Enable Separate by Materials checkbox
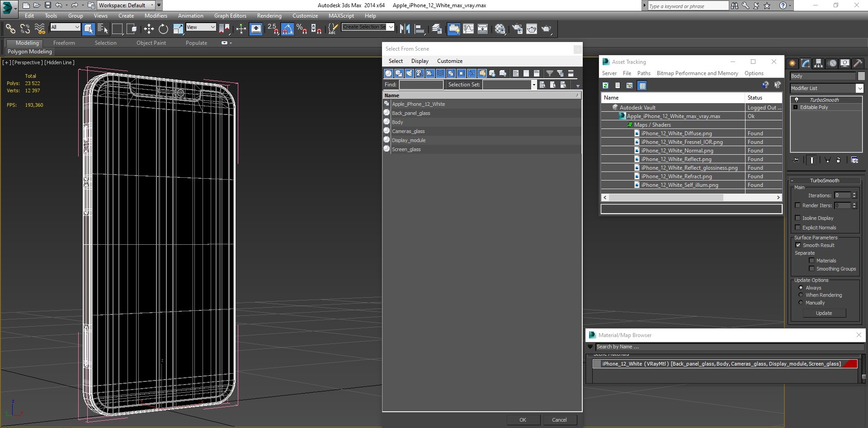 click(x=811, y=261)
